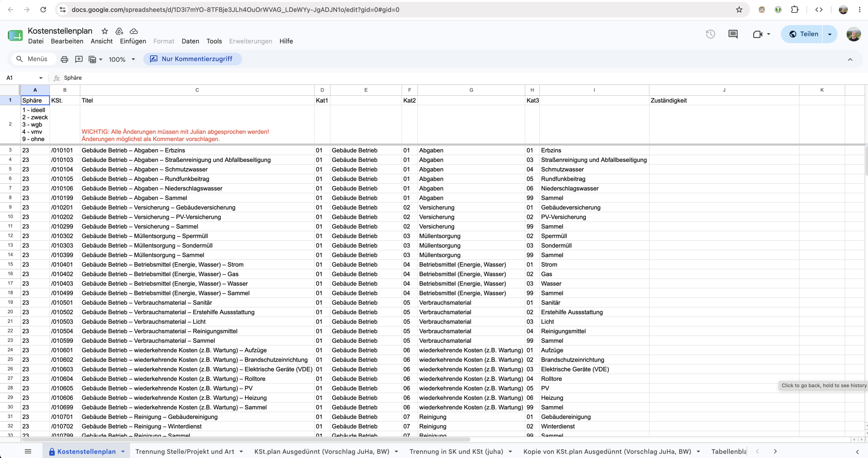Star the Kostenstellenplan document
The image size is (868, 458).
coord(105,31)
